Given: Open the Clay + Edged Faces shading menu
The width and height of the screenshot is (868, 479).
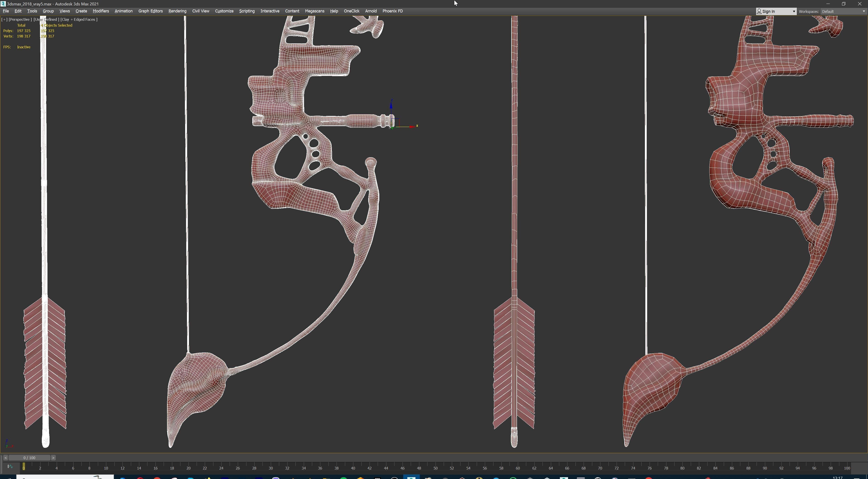Looking at the screenshot, I should pyautogui.click(x=79, y=19).
